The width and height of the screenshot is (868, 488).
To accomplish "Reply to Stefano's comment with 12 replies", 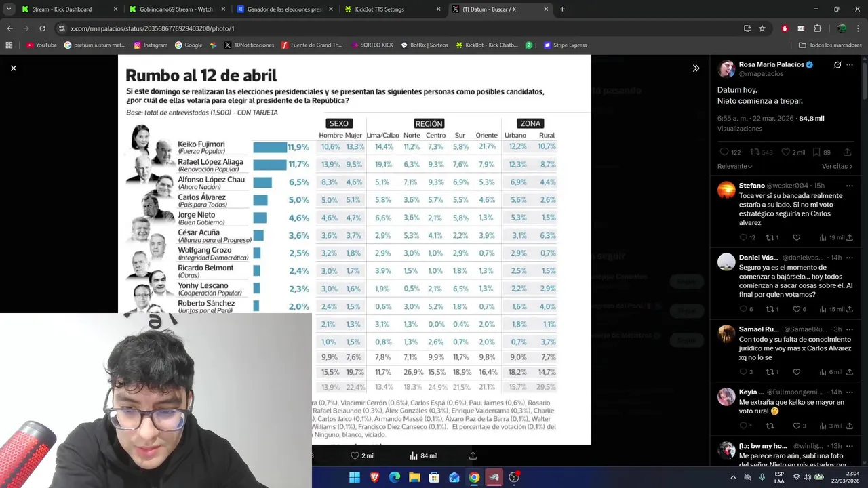I will tap(747, 237).
